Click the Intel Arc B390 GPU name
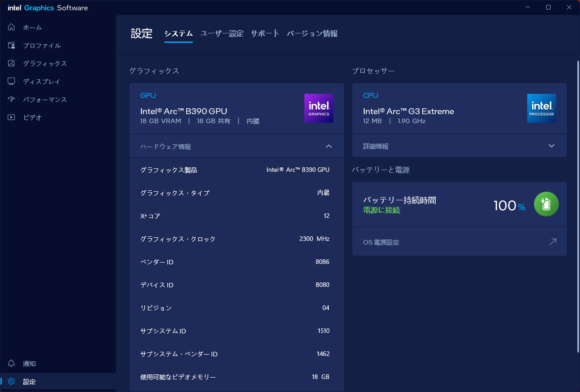Image resolution: width=580 pixels, height=392 pixels. coord(184,111)
